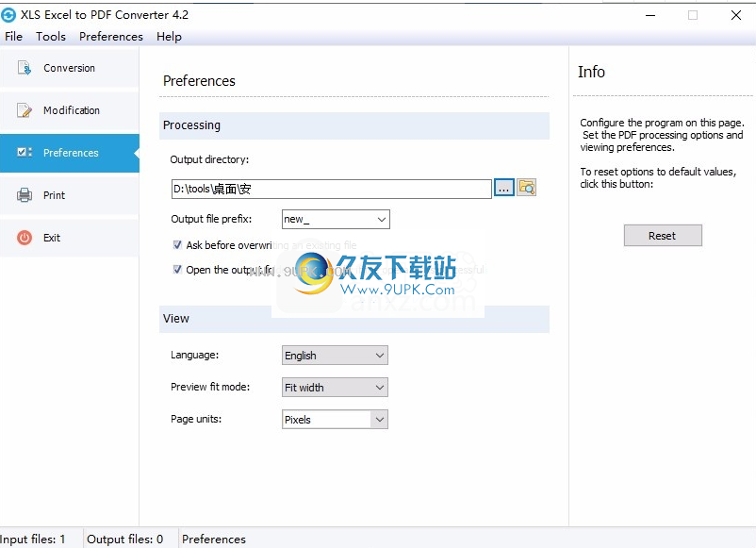Viewport: 756px width, 548px height.
Task: Open output folder with the folder-search icon
Action: click(527, 188)
